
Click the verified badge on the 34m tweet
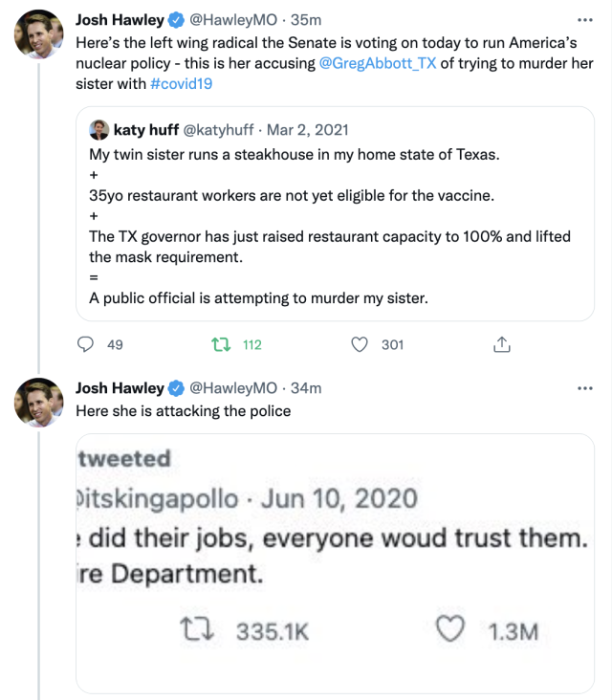tap(177, 388)
